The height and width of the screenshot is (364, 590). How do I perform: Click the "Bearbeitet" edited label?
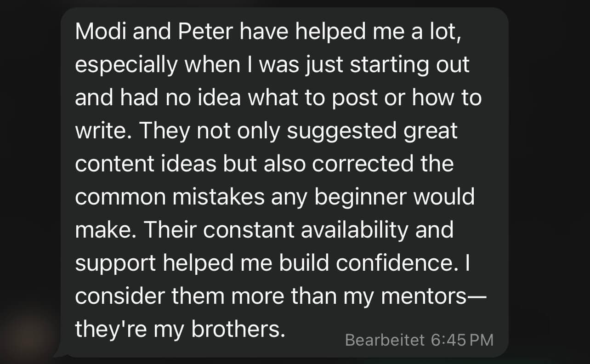tap(385, 340)
